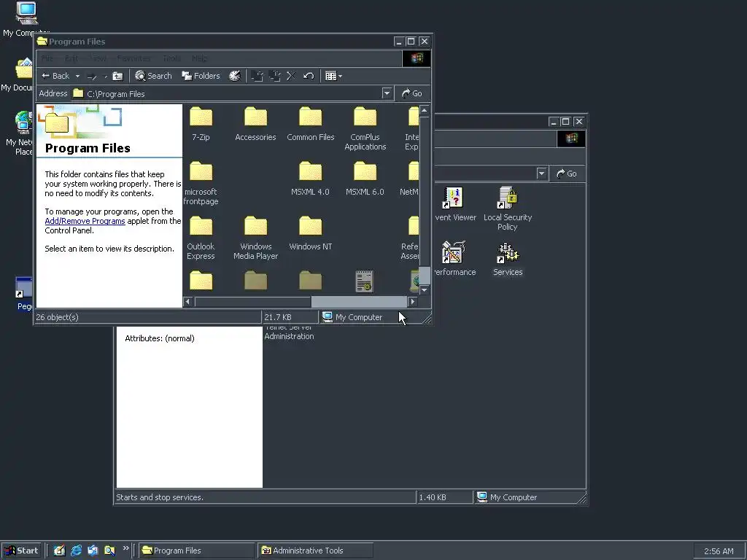Click the My Computer desktop icon
Viewport: 747px width, 560px height.
point(26,19)
